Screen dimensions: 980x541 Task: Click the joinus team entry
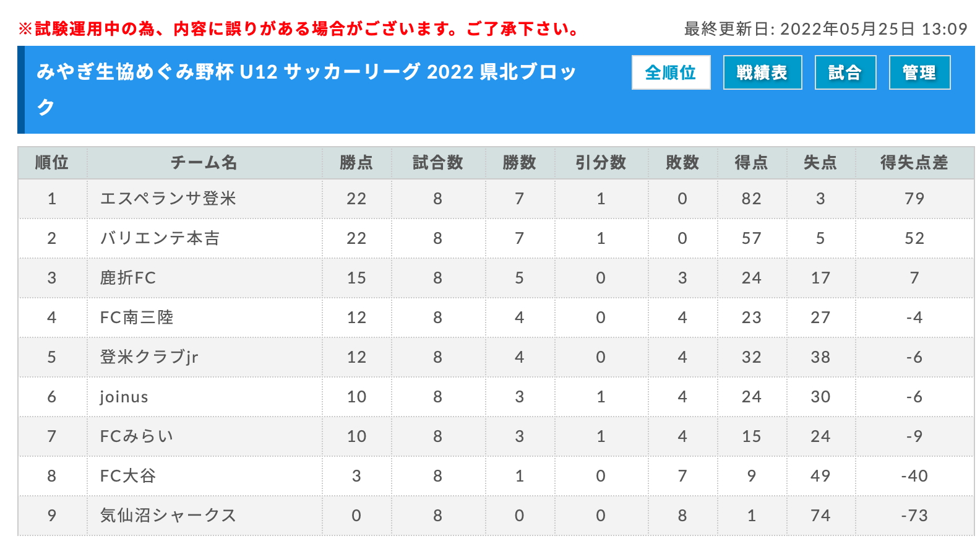click(124, 397)
